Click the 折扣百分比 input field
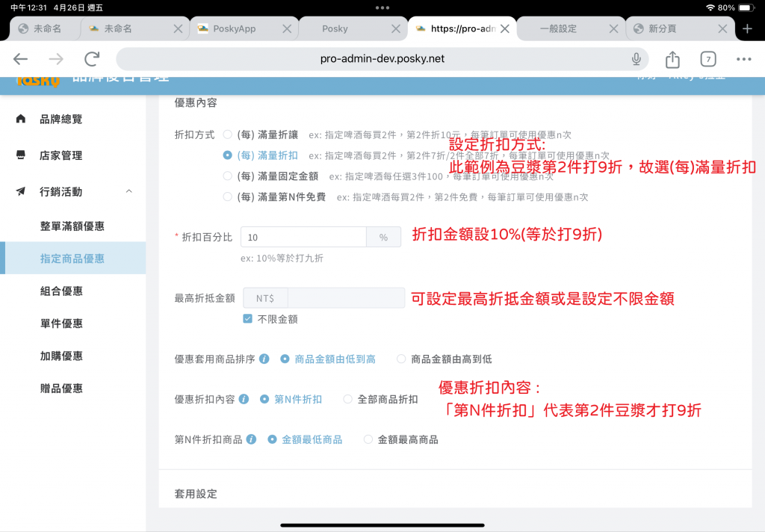 click(x=303, y=237)
